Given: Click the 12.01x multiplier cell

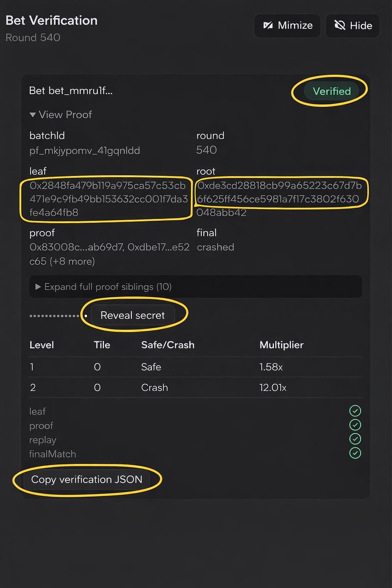Looking at the screenshot, I should tap(273, 388).
